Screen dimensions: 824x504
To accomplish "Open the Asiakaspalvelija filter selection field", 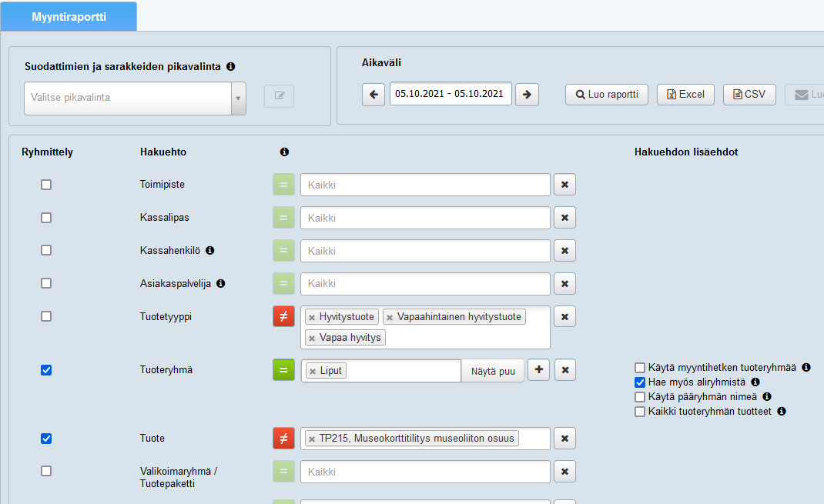I will (425, 284).
